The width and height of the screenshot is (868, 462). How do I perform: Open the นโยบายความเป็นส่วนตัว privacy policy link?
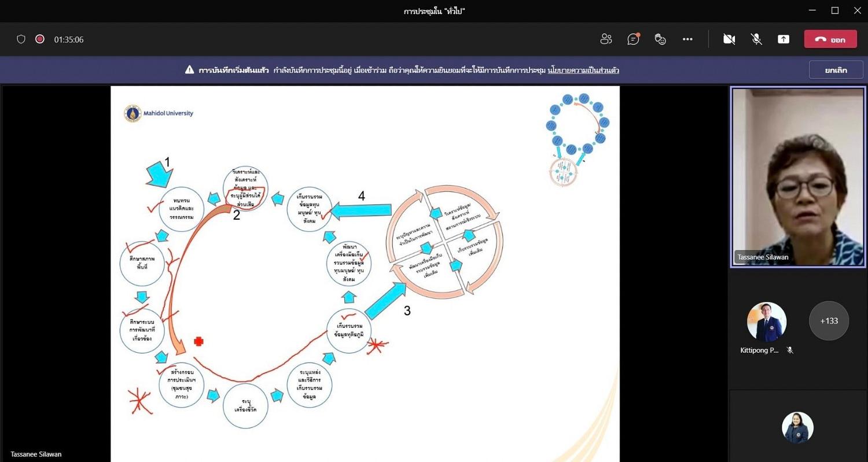pyautogui.click(x=583, y=71)
